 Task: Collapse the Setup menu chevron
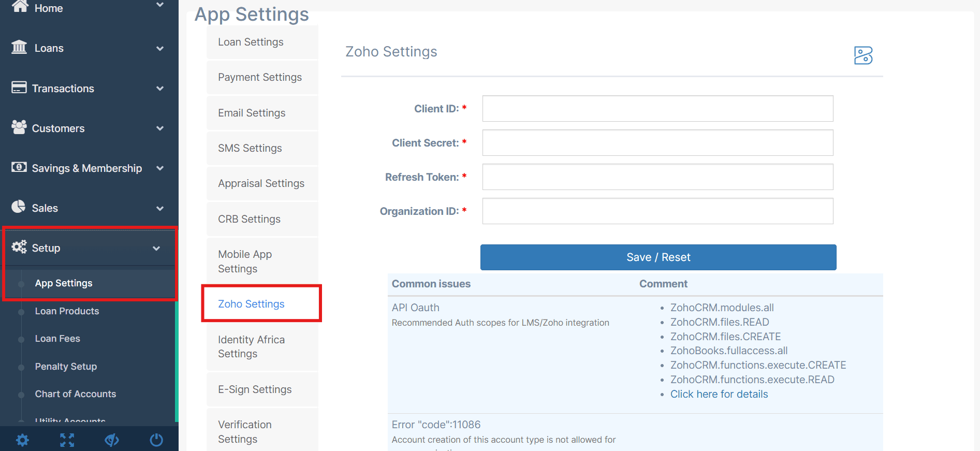point(156,249)
